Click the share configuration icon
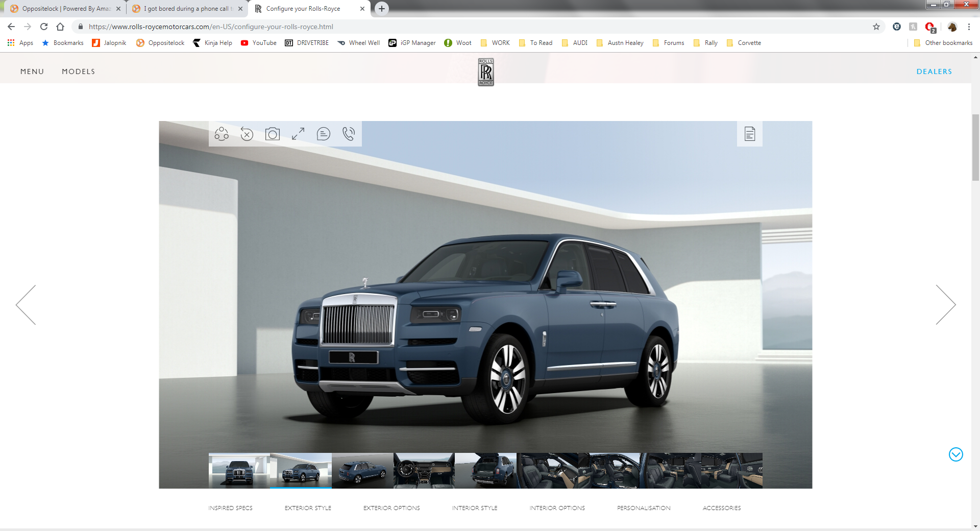 click(222, 134)
